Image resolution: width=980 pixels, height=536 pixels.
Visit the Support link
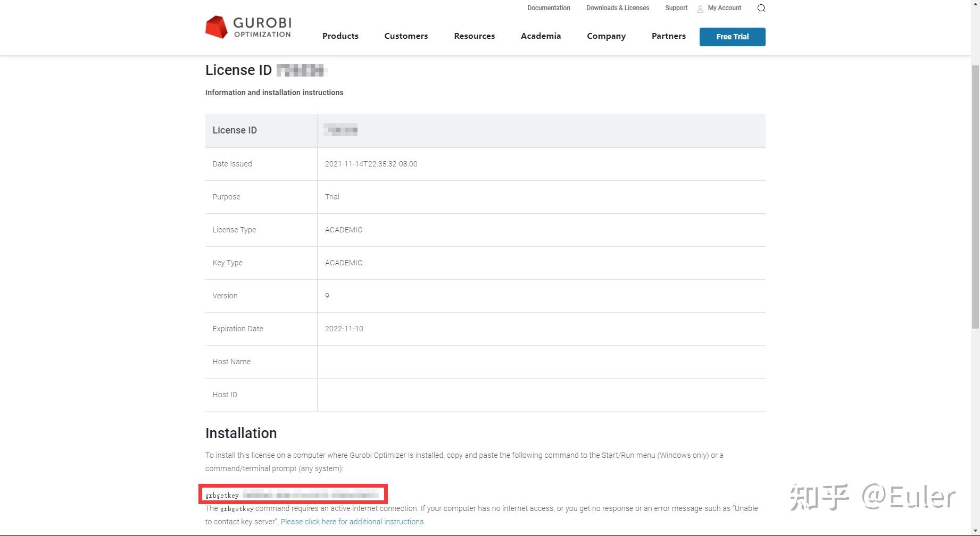pos(676,8)
